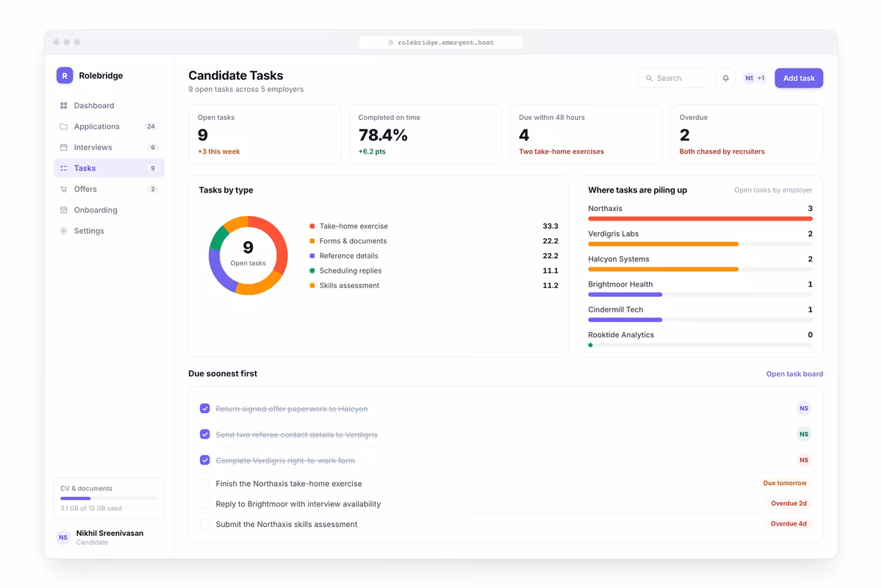Viewport: 882px width, 588px height.
Task: Open Offers section
Action: pyautogui.click(x=109, y=189)
